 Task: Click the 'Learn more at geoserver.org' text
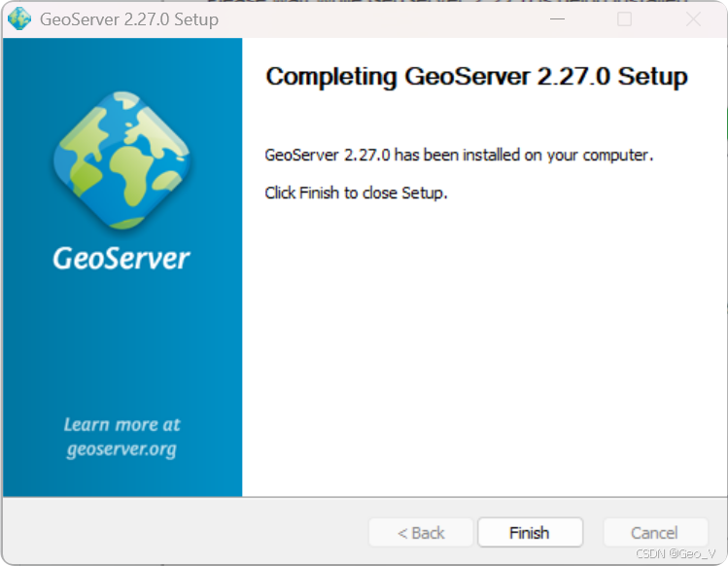(121, 438)
